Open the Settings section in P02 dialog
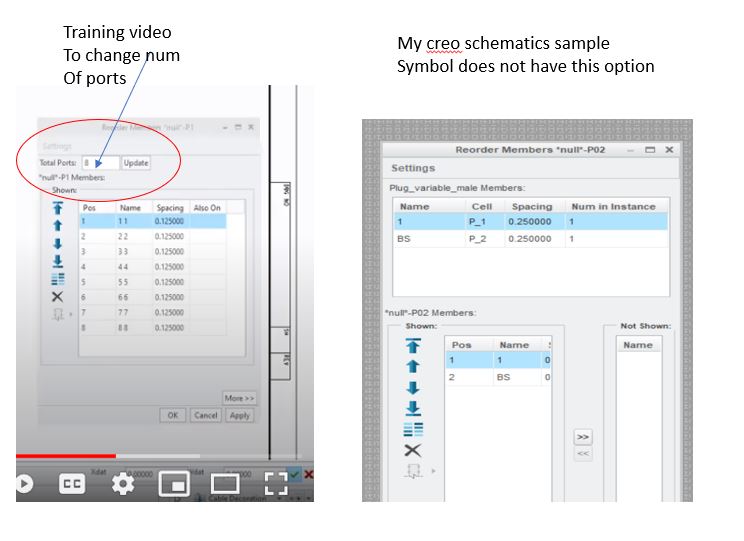This screenshot has height=541, width=744. coord(413,168)
